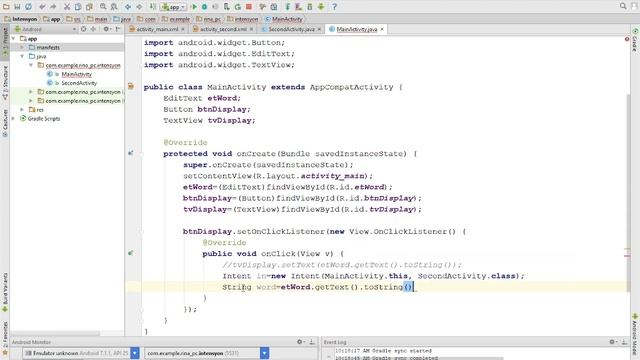Stop the app with the red square icon
This screenshot has width=640, height=360.
(x=249, y=7)
